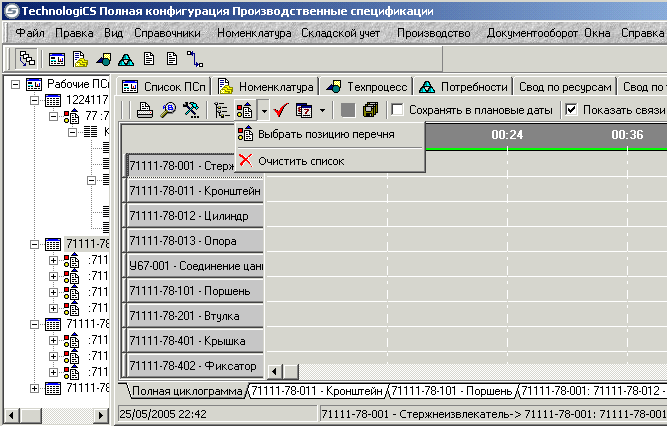Click the tree structure toggle icon in main toolbar
The height and width of the screenshot is (426, 667).
tap(26, 59)
